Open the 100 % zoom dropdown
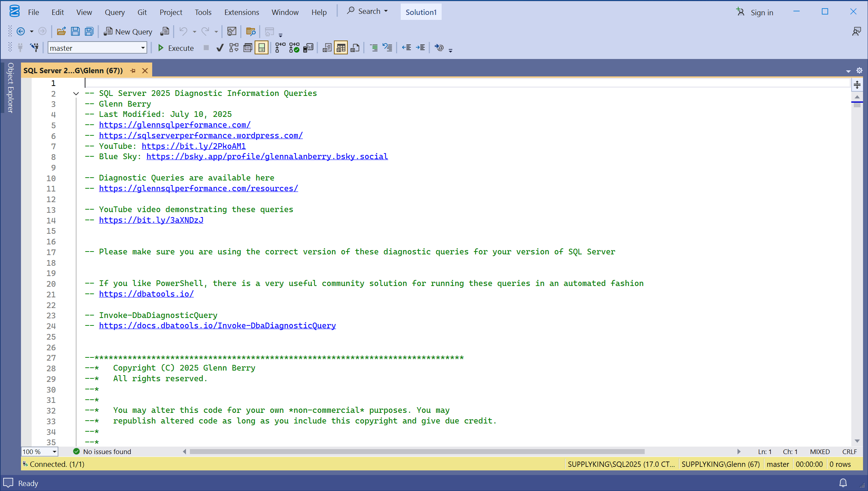This screenshot has height=491, width=868. [54, 452]
